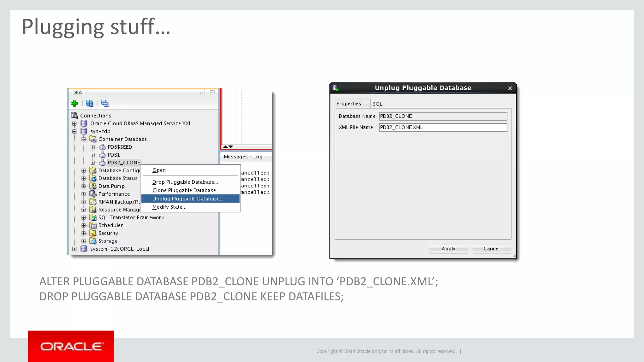This screenshot has width=644, height=362.
Task: Expand the Security node
Action: point(84,233)
